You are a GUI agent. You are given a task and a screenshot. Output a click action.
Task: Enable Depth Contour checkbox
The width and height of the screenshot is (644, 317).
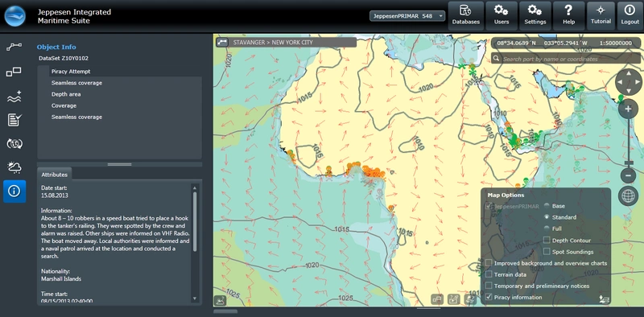tap(547, 241)
